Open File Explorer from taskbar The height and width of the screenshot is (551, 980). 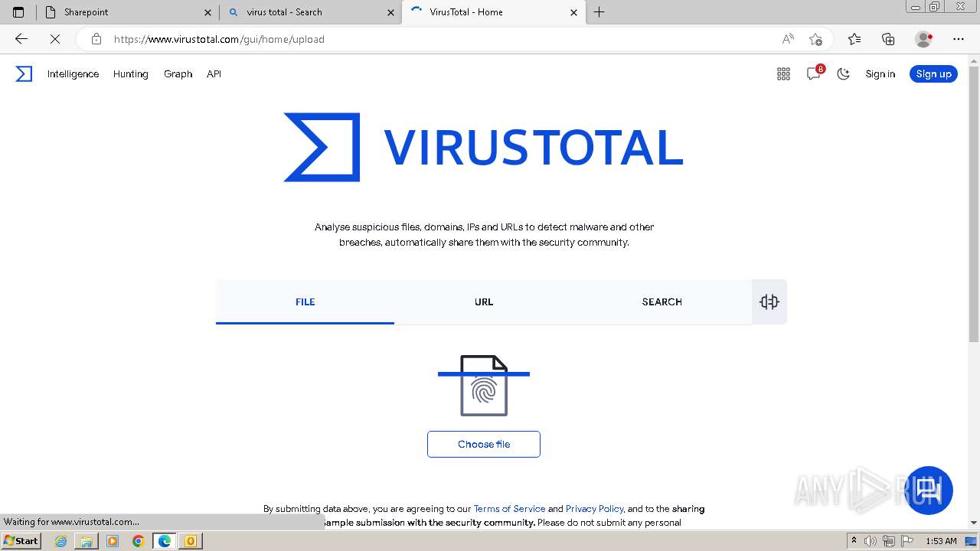point(87,541)
